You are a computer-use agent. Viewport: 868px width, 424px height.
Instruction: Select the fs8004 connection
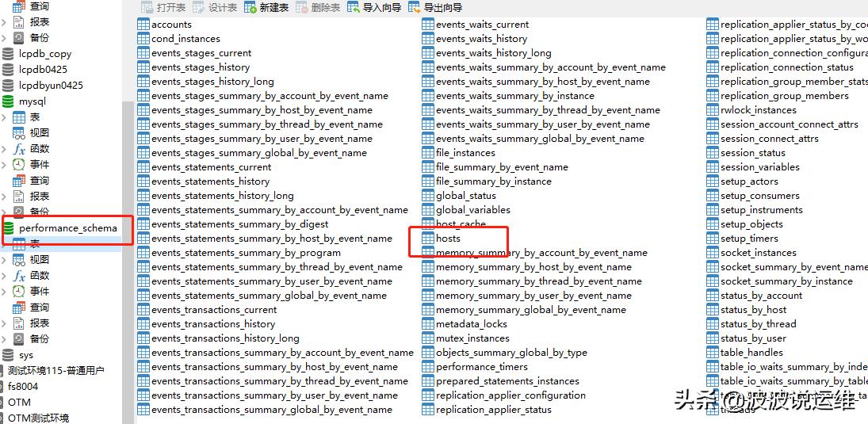pos(23,387)
